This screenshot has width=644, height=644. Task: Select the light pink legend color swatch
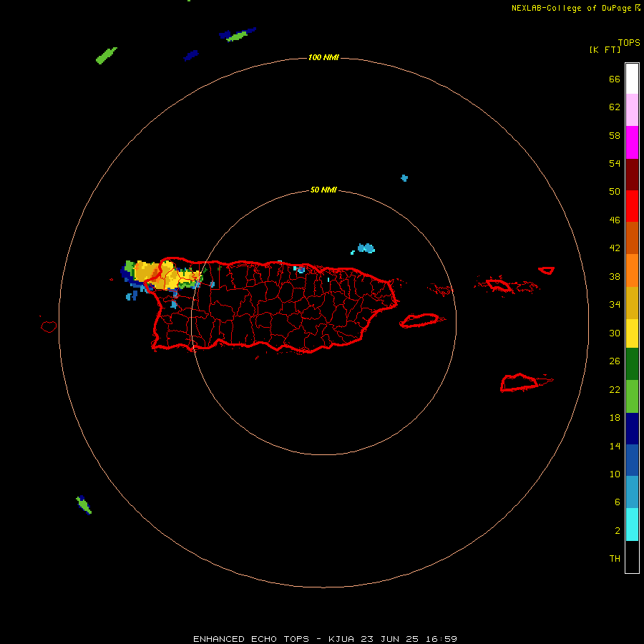tap(632, 109)
